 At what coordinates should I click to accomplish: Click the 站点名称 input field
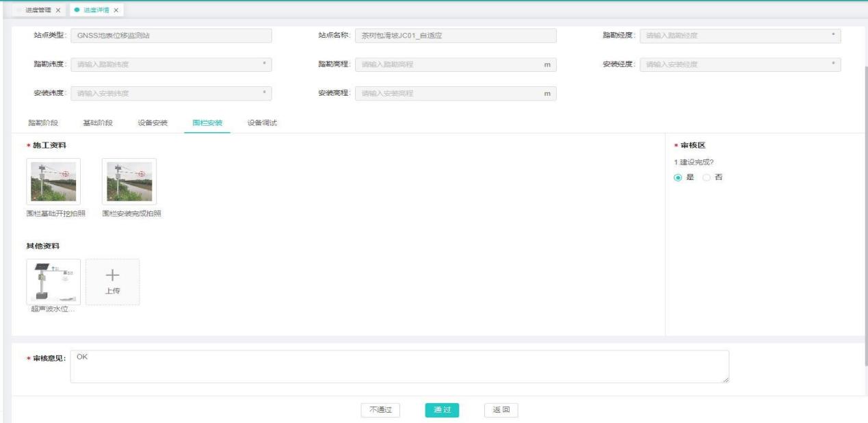point(456,36)
